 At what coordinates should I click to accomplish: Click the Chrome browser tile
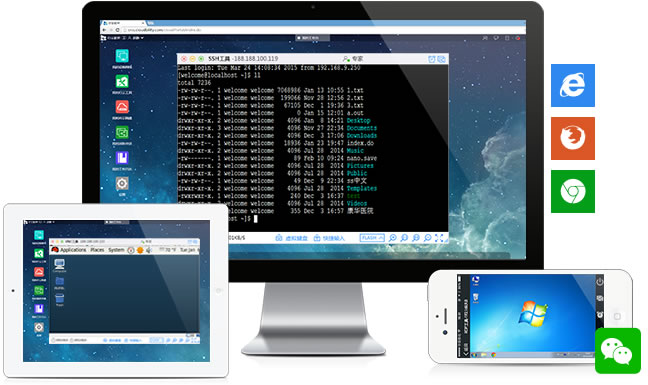pyautogui.click(x=573, y=191)
